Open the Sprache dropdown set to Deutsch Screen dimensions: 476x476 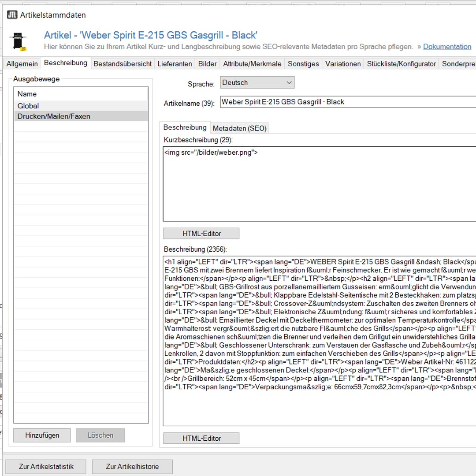(x=257, y=82)
